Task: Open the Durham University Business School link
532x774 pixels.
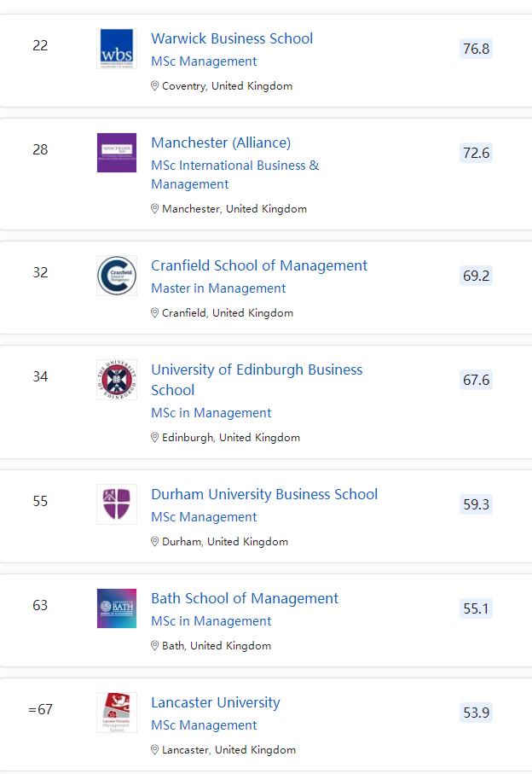Action: click(264, 494)
